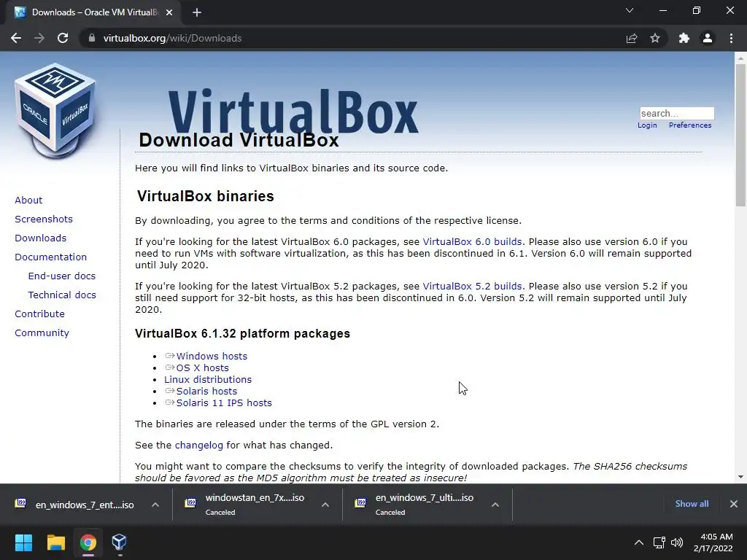Click the VirtualBox search field

tap(677, 113)
